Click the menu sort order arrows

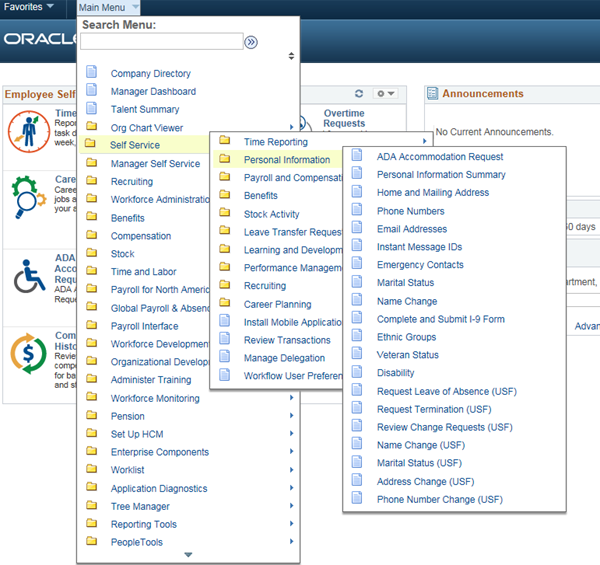coord(291,56)
